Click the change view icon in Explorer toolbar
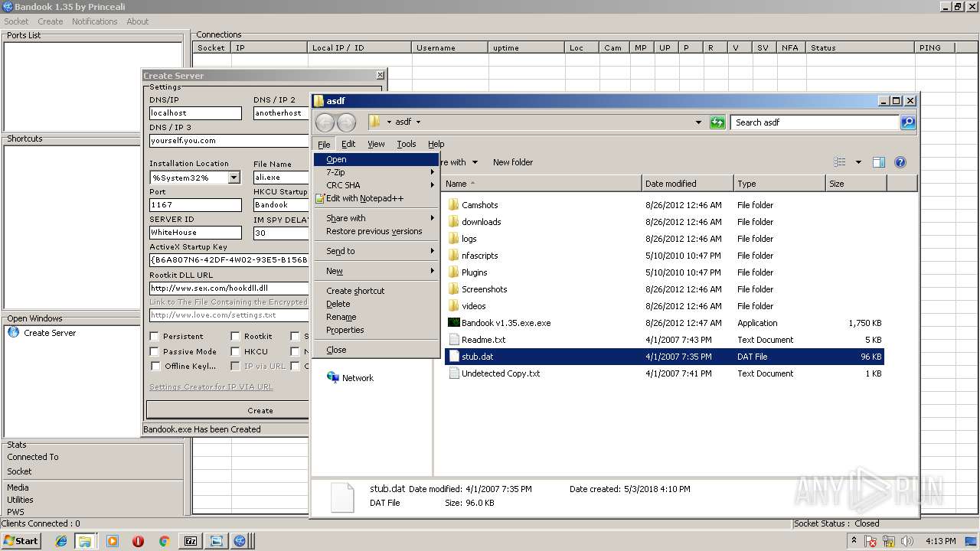 tap(840, 162)
